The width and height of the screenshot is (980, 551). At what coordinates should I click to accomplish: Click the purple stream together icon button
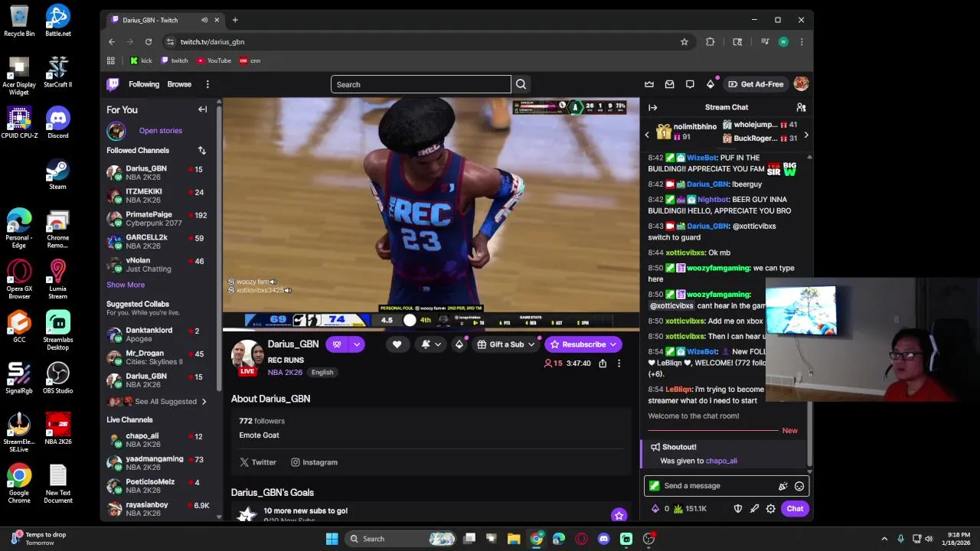coord(337,344)
